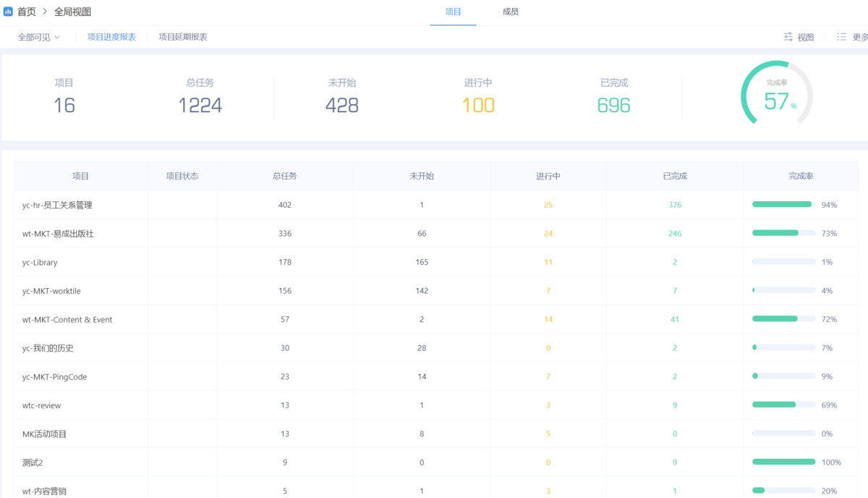Click the 全局视图 breadcrumb
Screen dimensions: 868x498
click(x=72, y=12)
